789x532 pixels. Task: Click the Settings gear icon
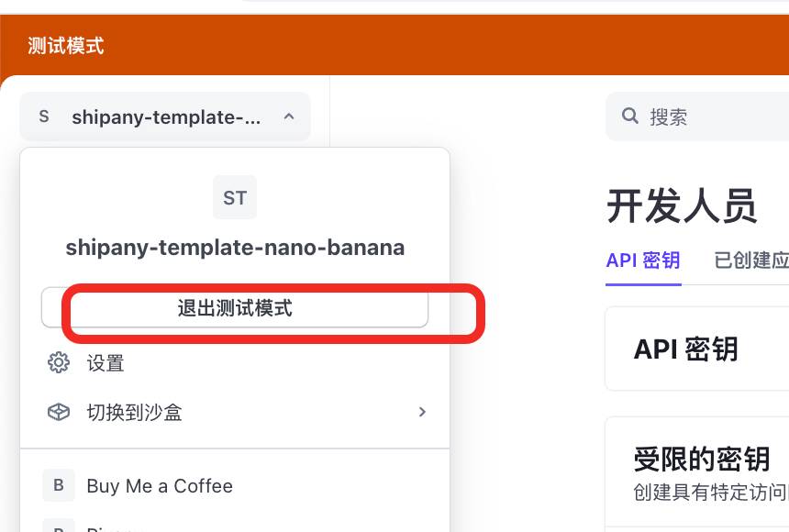click(x=59, y=363)
